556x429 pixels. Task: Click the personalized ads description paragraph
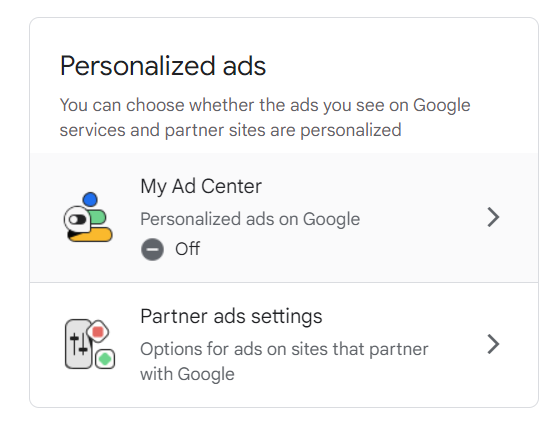click(265, 117)
